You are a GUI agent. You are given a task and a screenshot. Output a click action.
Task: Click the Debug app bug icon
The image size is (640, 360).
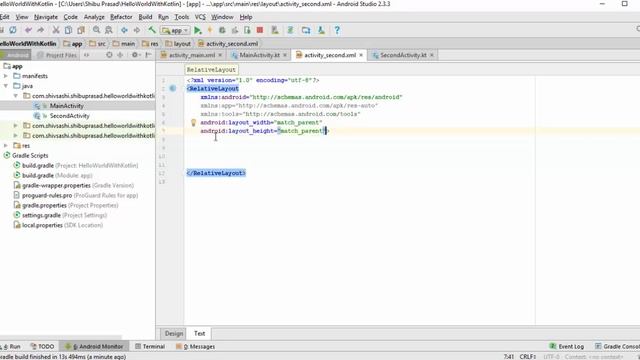(x=222, y=30)
